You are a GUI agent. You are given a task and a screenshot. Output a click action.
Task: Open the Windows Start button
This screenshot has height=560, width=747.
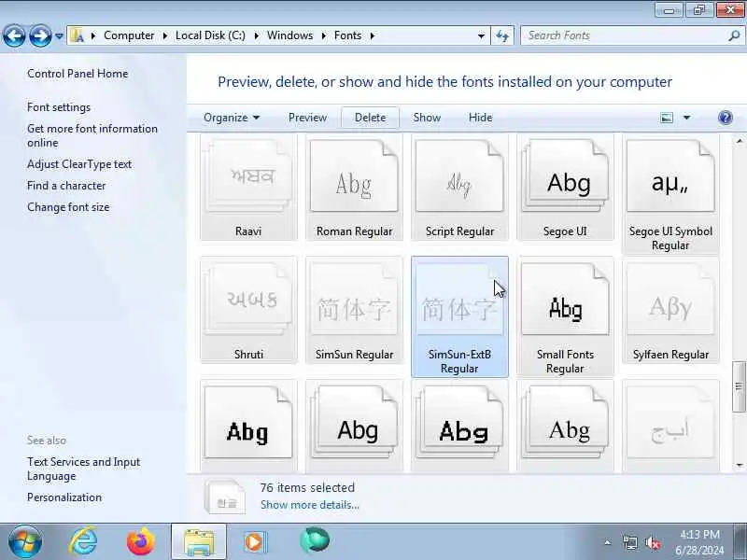pos(24,542)
